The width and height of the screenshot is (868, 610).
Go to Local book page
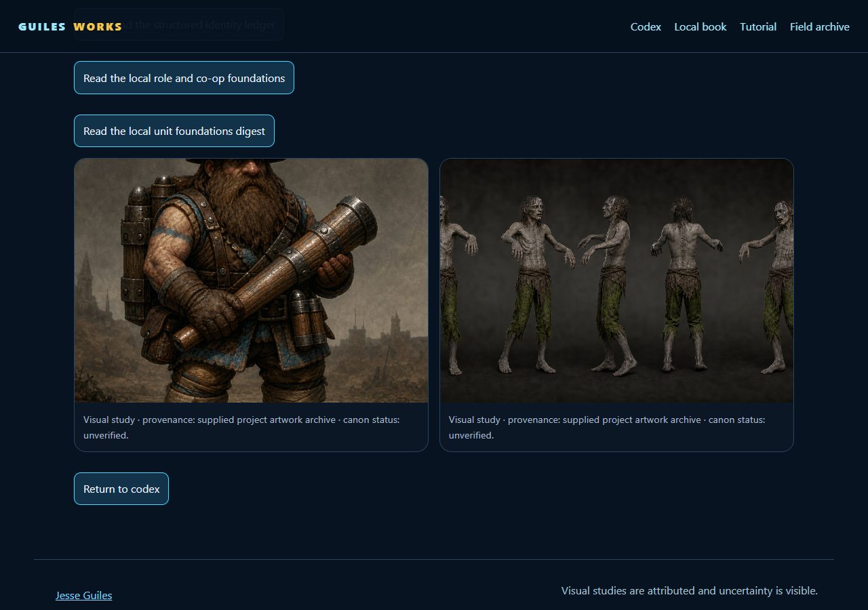pyautogui.click(x=700, y=27)
